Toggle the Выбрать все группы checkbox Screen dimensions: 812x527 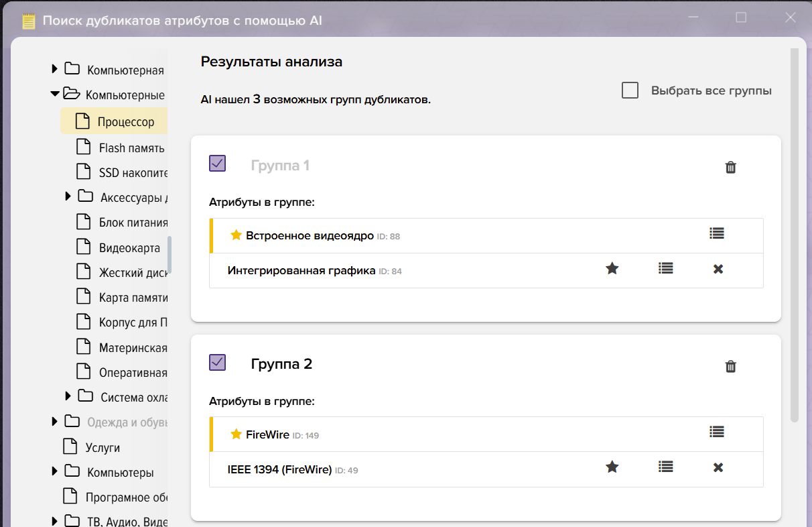tap(630, 90)
